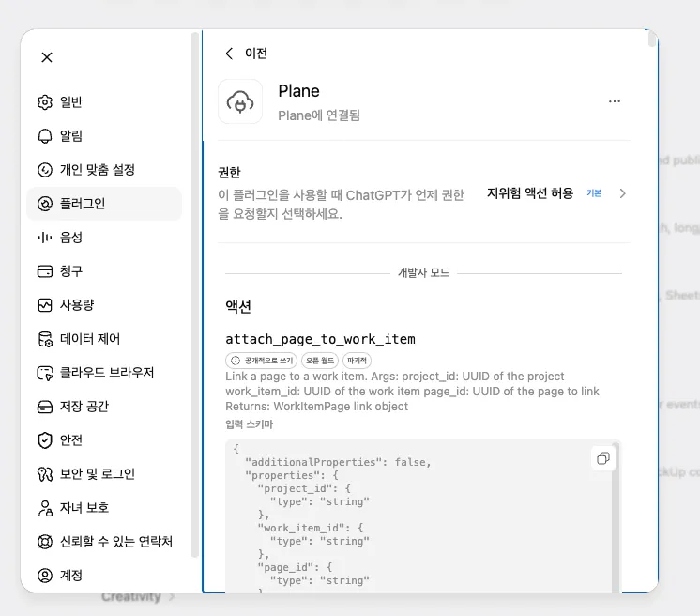Click the Plane plugin cloud icon
The width and height of the screenshot is (700, 616).
[x=240, y=101]
